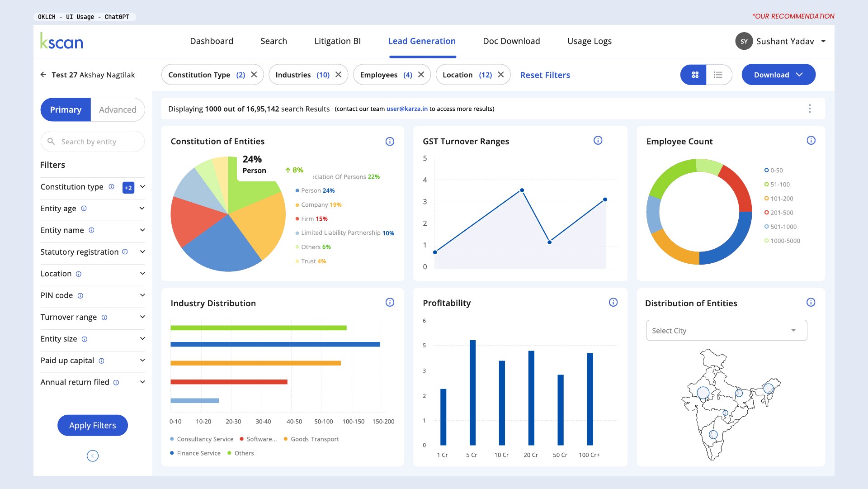The image size is (868, 489).
Task: Click the Search by entity field
Action: pyautogui.click(x=93, y=142)
